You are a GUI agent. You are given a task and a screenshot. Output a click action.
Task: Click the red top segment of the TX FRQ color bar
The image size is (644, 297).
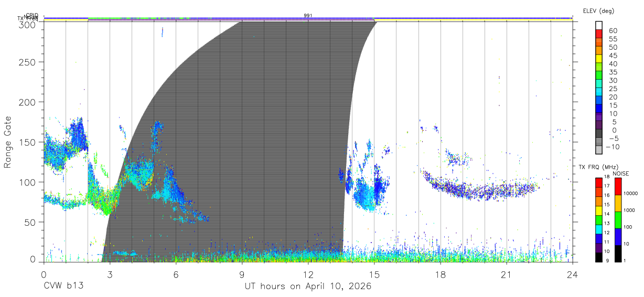tap(598, 183)
